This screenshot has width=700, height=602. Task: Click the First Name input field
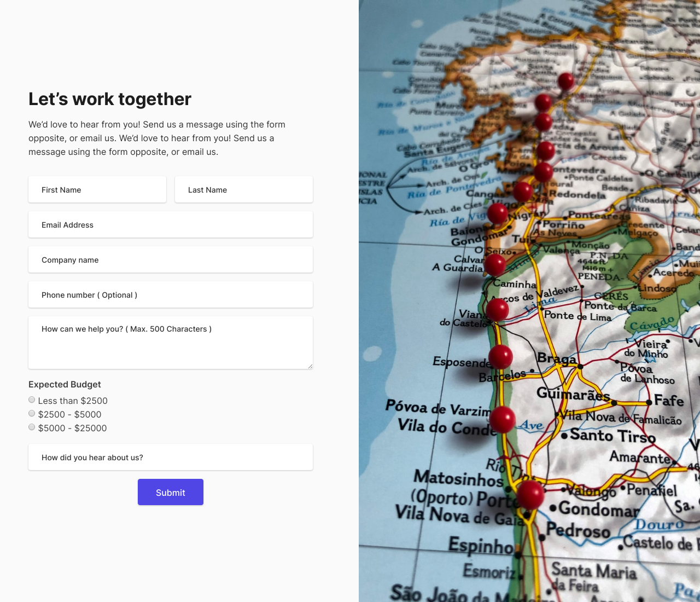coord(97,189)
